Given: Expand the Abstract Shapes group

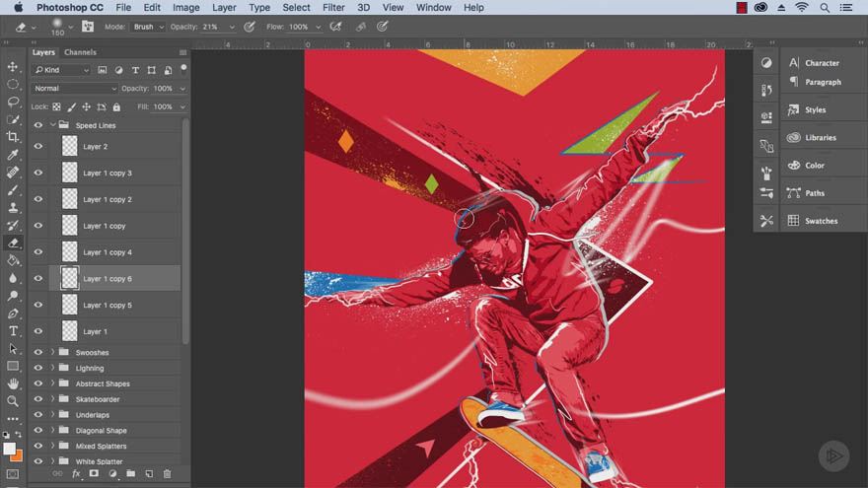Looking at the screenshot, I should (53, 383).
